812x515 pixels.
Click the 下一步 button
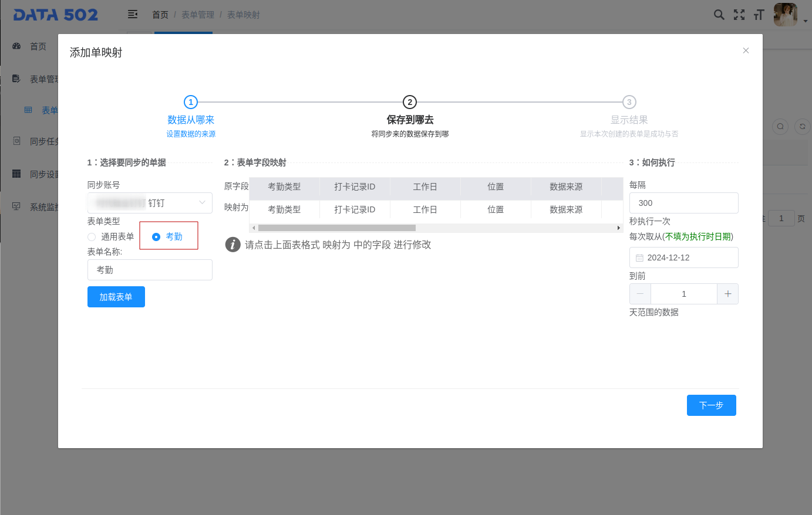tap(711, 405)
